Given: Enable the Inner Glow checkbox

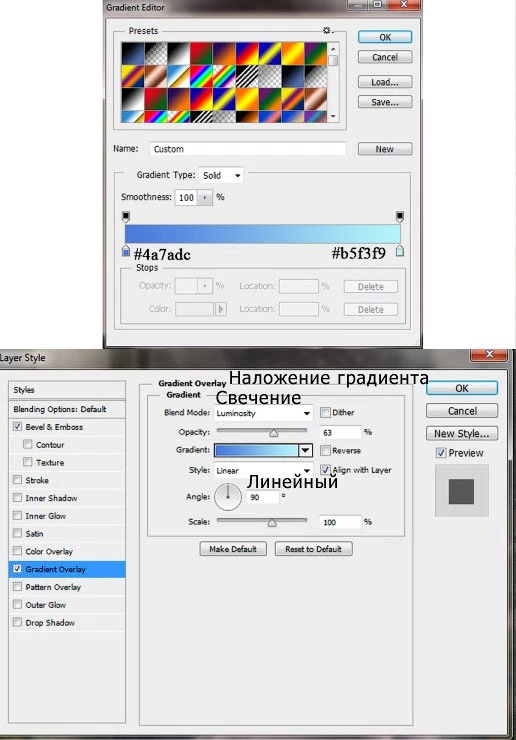Looking at the screenshot, I should point(17,515).
